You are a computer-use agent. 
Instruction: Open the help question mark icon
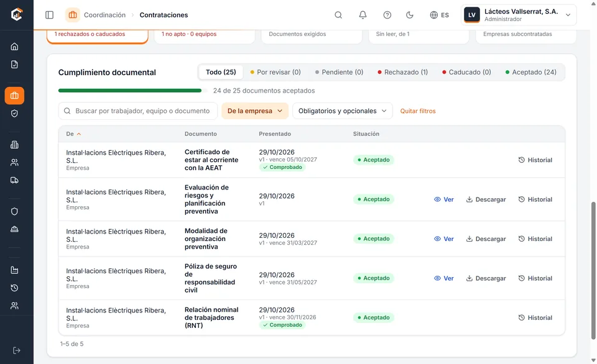[x=387, y=15]
